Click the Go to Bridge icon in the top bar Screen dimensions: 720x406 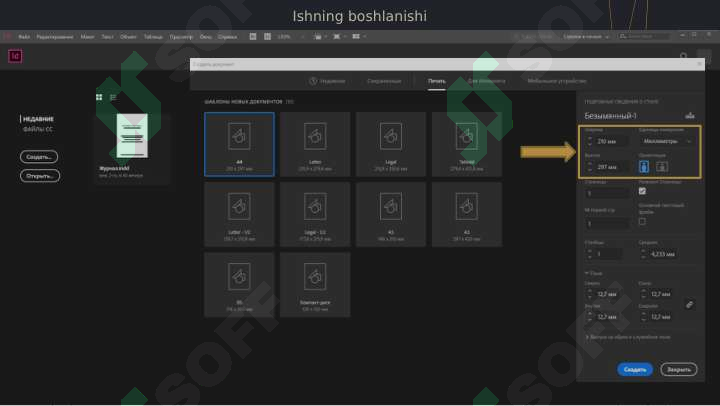pos(253,36)
